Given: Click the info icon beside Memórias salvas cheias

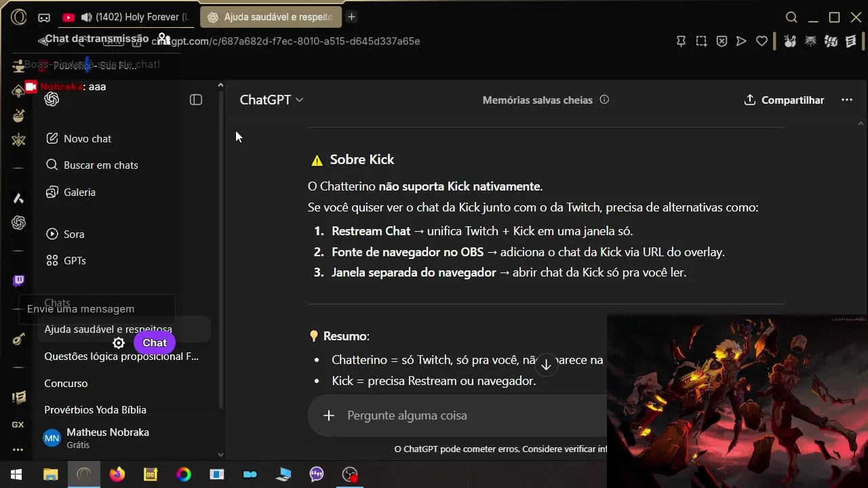Looking at the screenshot, I should [x=604, y=100].
